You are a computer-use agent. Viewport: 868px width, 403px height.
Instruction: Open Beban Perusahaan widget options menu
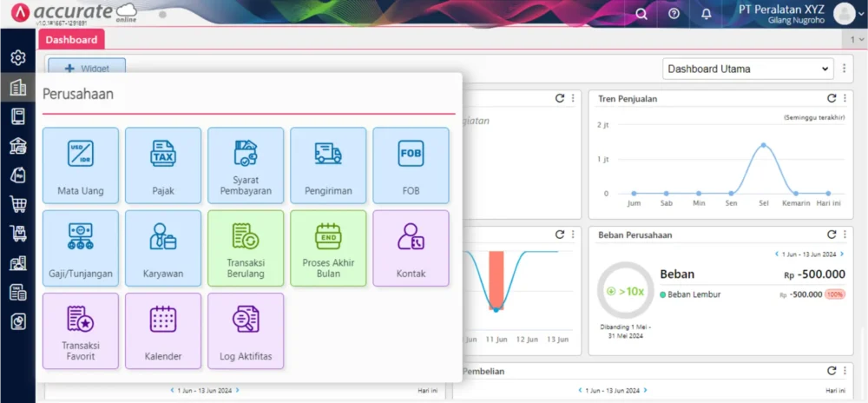pyautogui.click(x=845, y=235)
